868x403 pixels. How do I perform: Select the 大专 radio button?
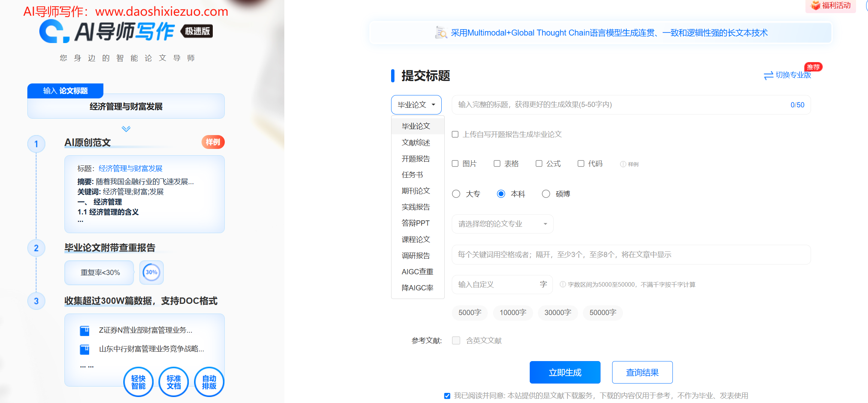(456, 194)
